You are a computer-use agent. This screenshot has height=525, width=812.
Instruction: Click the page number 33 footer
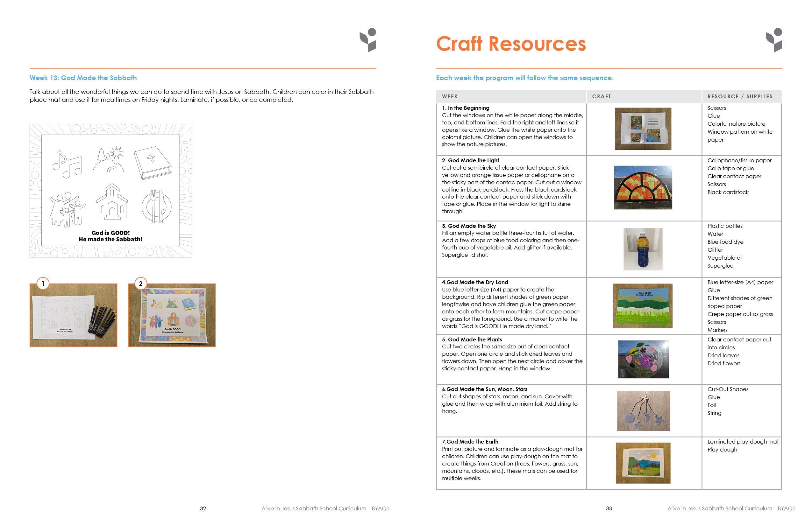609,508
